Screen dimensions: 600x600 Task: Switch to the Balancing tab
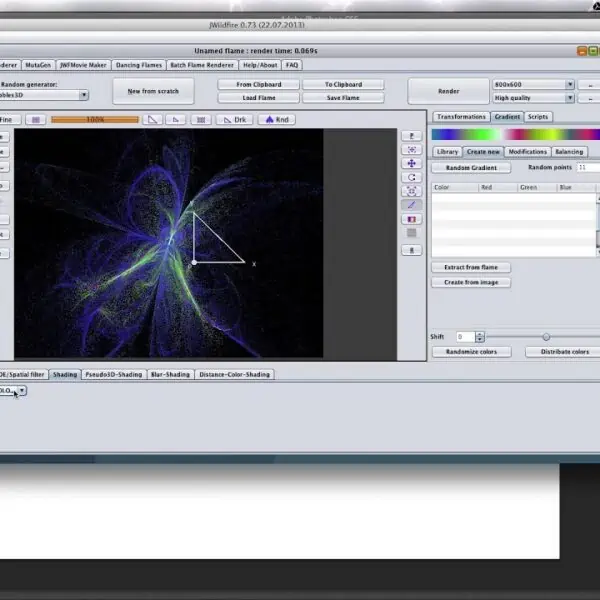569,152
